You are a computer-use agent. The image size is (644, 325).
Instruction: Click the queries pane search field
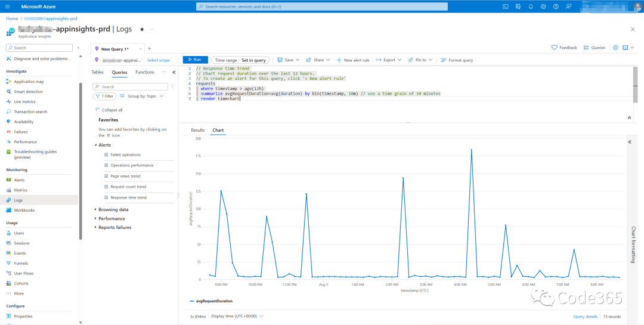(x=130, y=86)
